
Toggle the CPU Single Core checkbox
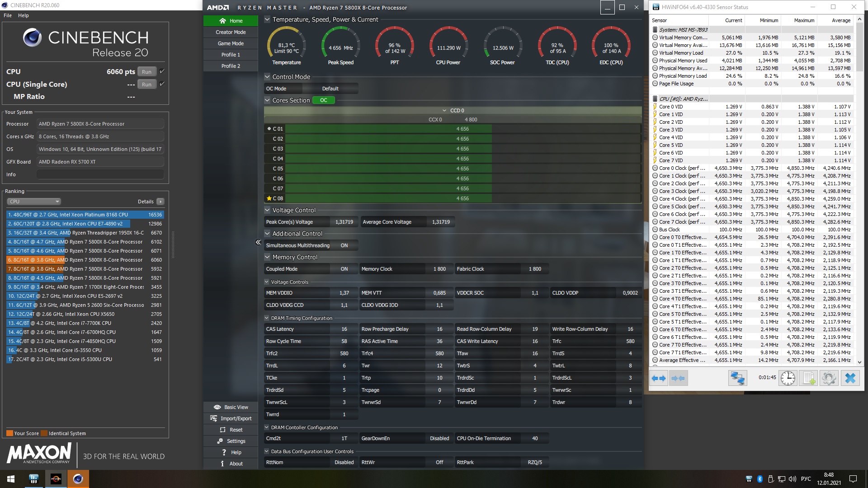click(162, 84)
